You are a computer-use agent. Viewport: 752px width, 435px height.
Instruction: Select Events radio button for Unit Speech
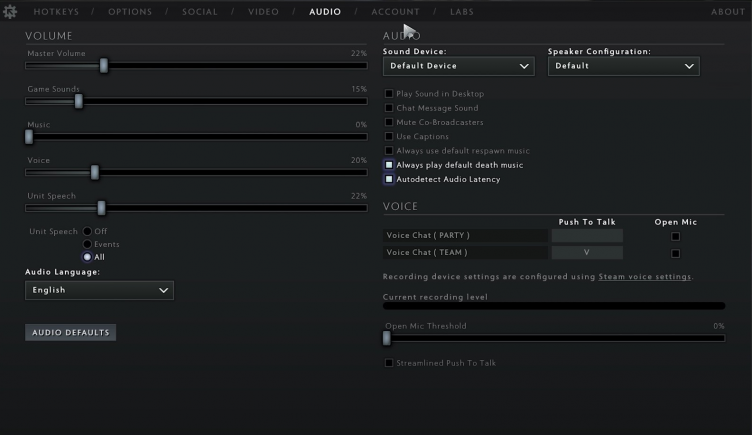[x=88, y=244]
